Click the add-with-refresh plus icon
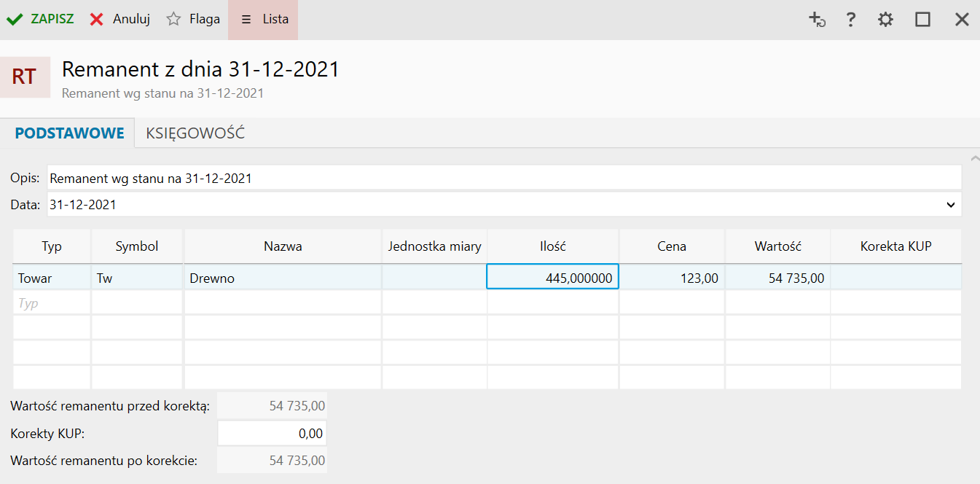The width and height of the screenshot is (980, 484). (x=817, y=20)
